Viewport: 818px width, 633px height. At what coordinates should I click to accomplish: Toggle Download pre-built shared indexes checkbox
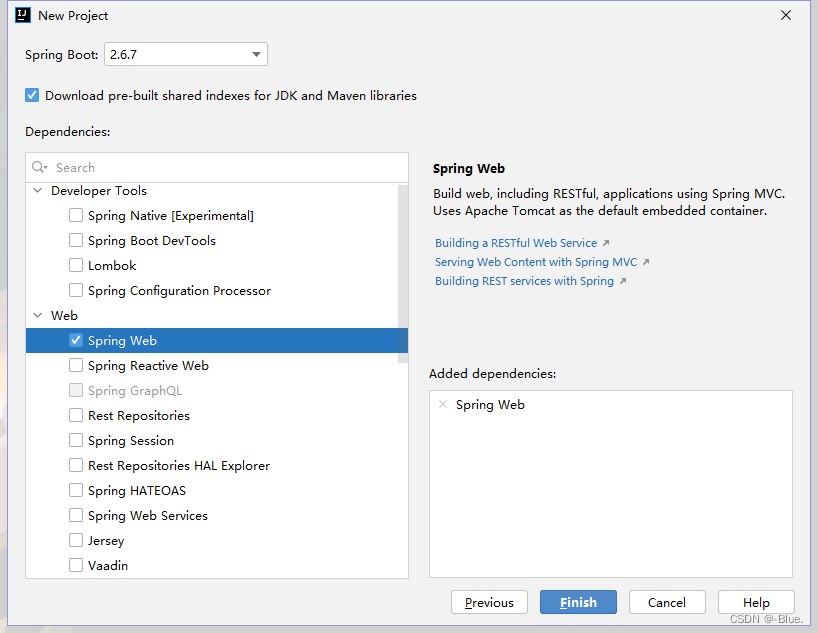32,95
